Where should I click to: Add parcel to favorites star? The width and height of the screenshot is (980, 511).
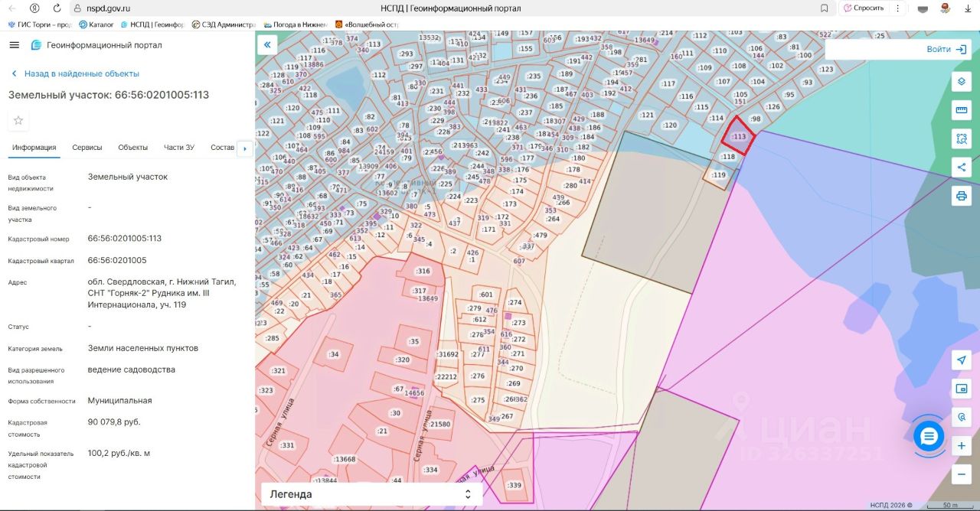point(18,120)
